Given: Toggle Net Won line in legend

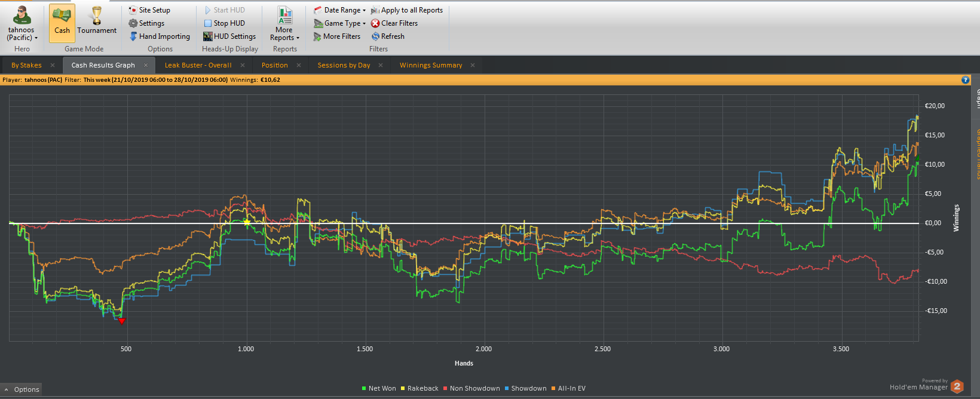Looking at the screenshot, I should [x=379, y=388].
